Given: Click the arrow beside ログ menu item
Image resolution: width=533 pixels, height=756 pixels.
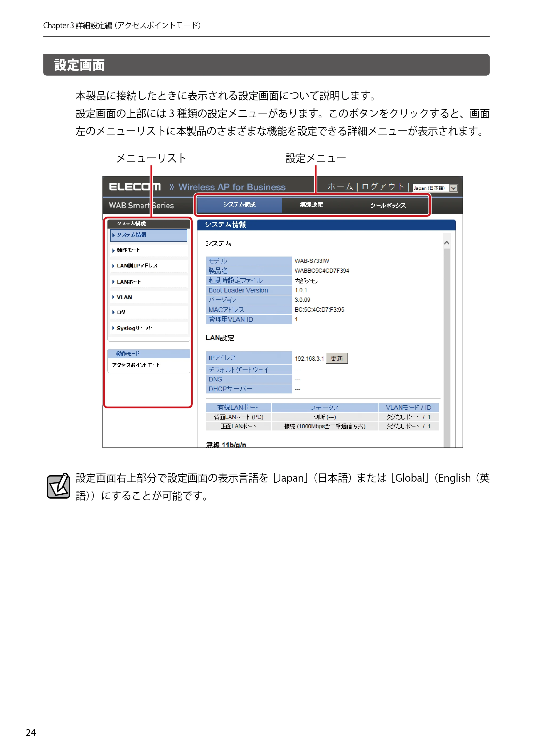Looking at the screenshot, I should (113, 312).
